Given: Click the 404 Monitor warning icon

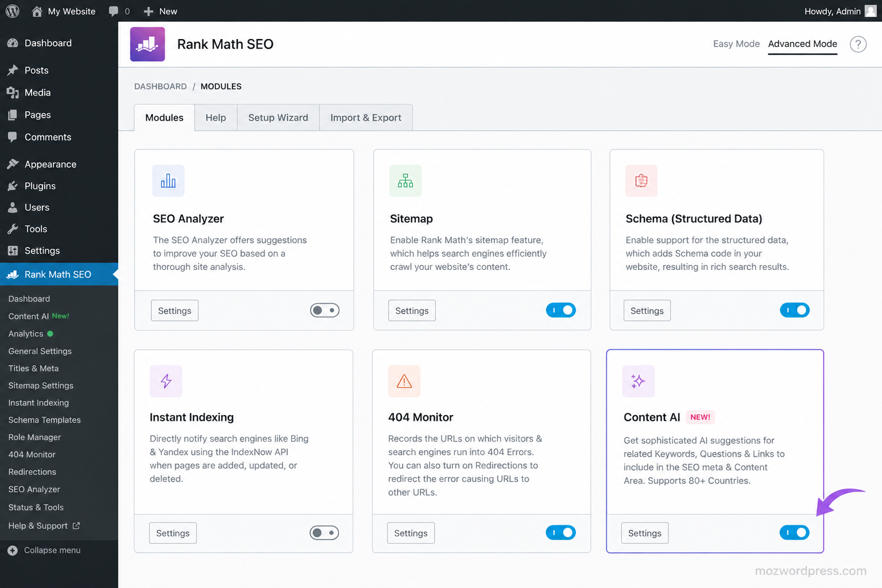Looking at the screenshot, I should click(x=404, y=381).
